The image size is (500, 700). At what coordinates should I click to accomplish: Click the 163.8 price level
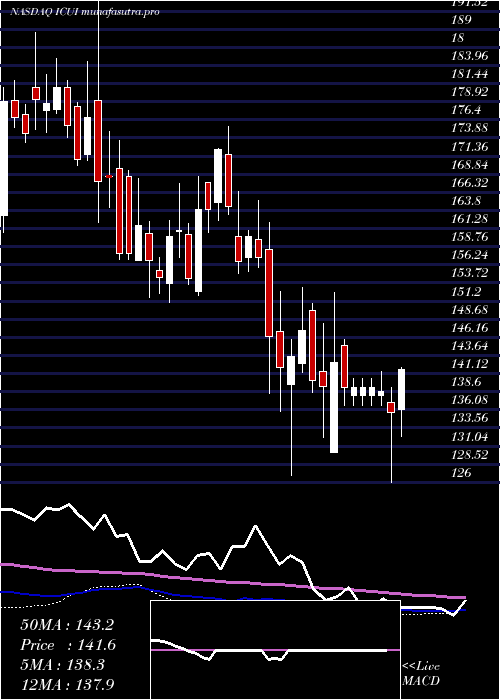point(465,201)
